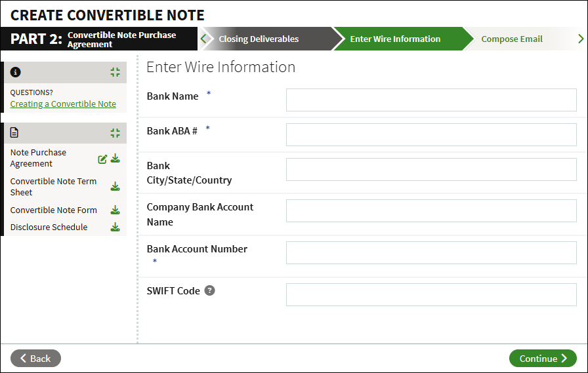Click the Back button

coord(35,359)
